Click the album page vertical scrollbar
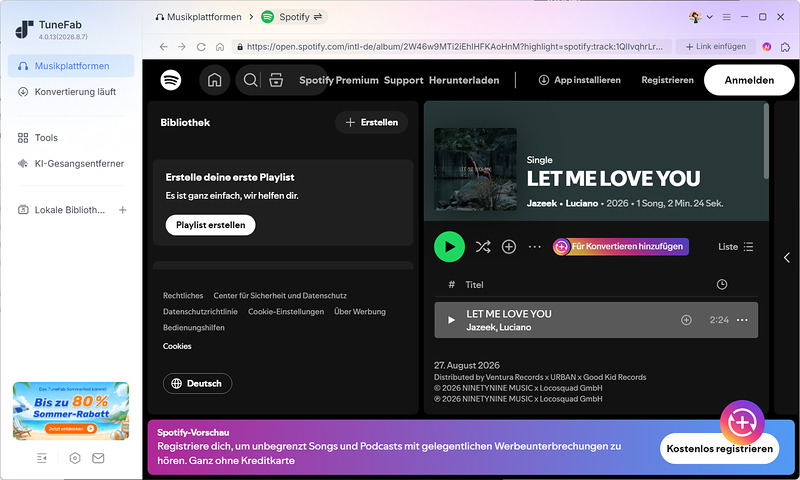The image size is (800, 480). click(x=766, y=141)
